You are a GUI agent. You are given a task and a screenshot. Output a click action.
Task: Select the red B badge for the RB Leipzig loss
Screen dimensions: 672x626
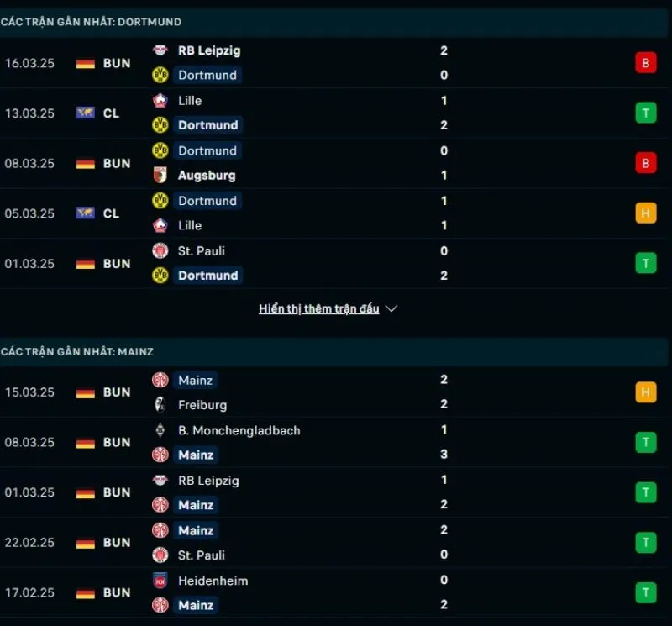click(645, 62)
